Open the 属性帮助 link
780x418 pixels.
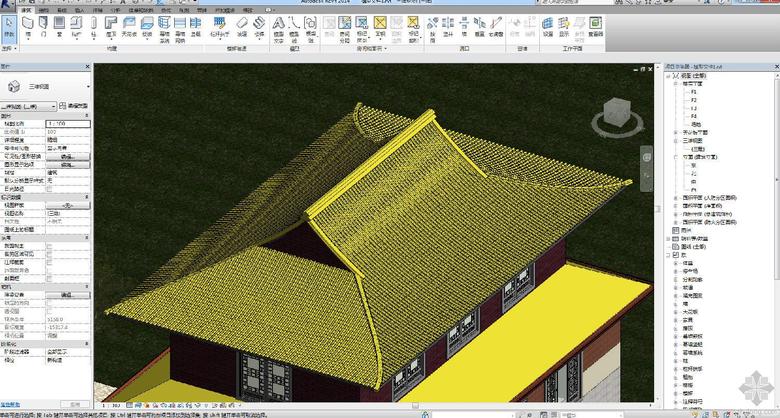click(12, 404)
